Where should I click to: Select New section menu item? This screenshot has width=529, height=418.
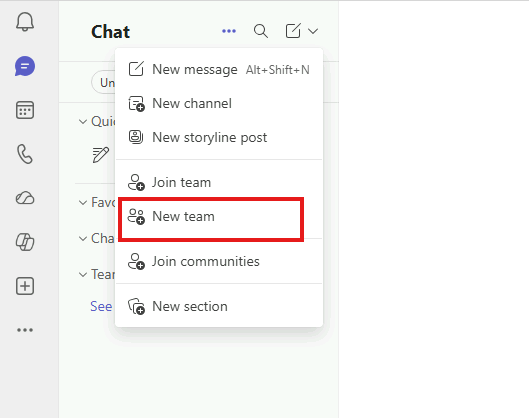pyautogui.click(x=219, y=306)
